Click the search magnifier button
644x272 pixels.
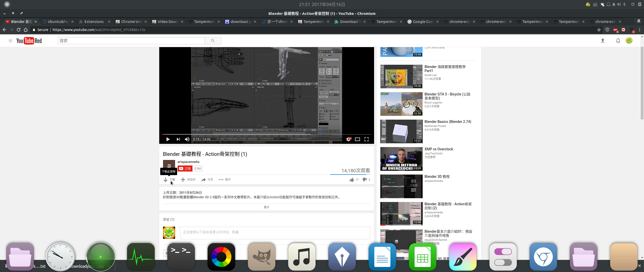click(x=213, y=41)
